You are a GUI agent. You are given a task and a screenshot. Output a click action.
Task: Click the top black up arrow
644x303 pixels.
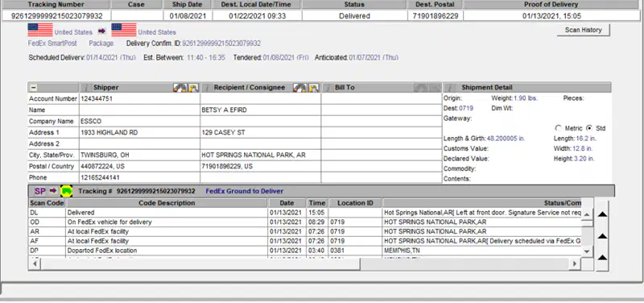602,214
